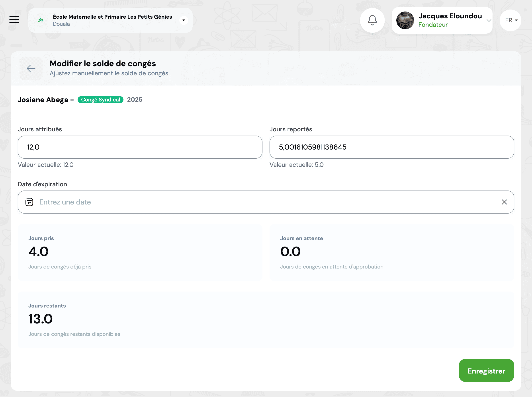Click the green school group icon
This screenshot has height=397, width=532.
[41, 20]
